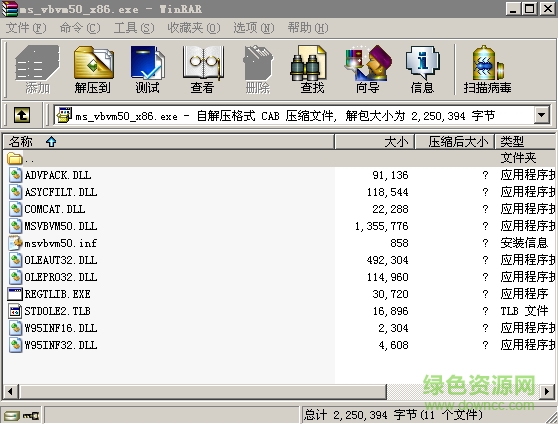Open the File (文件) menu
The image size is (558, 424).
pyautogui.click(x=26, y=28)
